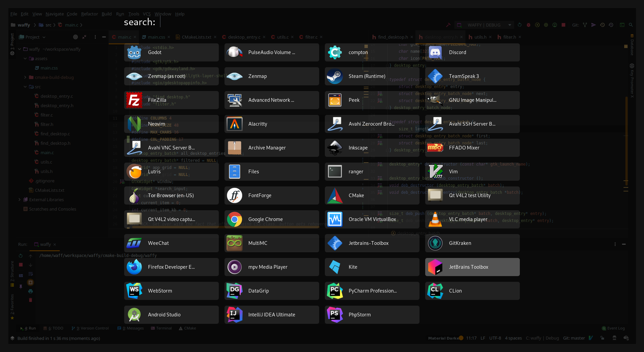The image size is (644, 352).
Task: Open Google Chrome icon
Action: 234,219
